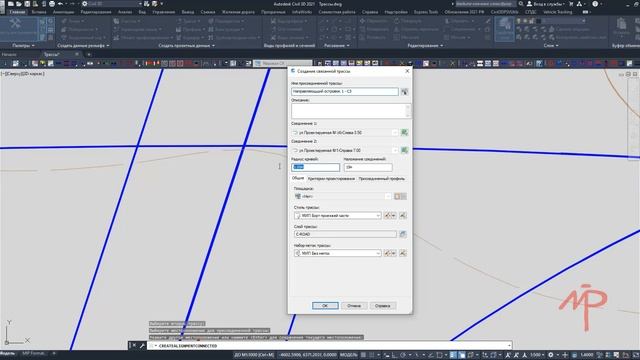The image size is (640, 360).
Task: Open style edit arrow dropdown beside alignment style
Action: (x=393, y=216)
